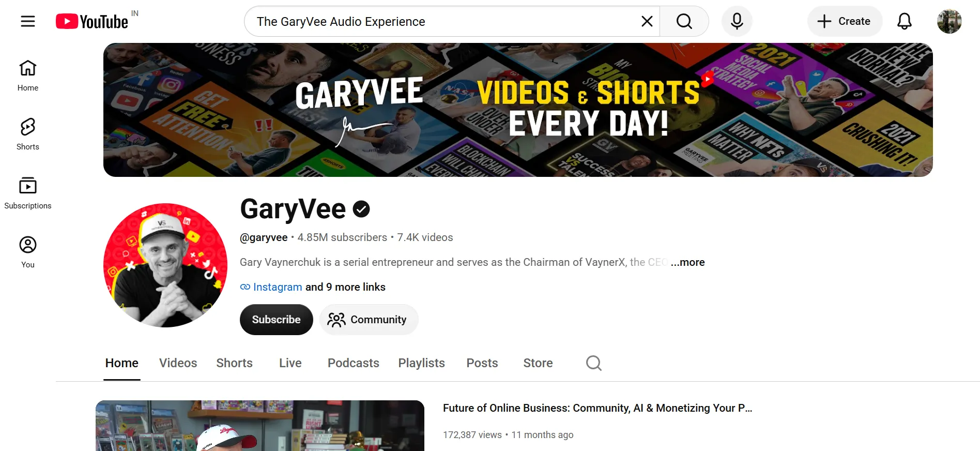
Task: Clear the search box text
Action: tap(647, 21)
